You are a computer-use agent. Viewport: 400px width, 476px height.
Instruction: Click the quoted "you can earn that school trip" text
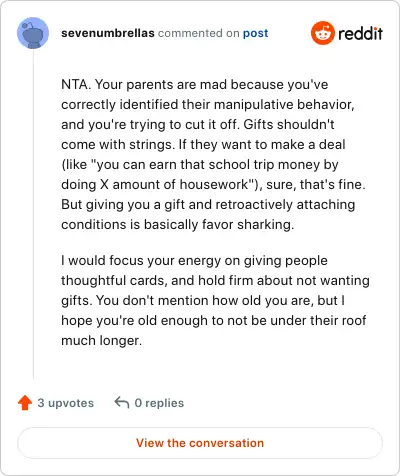pyautogui.click(x=185, y=164)
